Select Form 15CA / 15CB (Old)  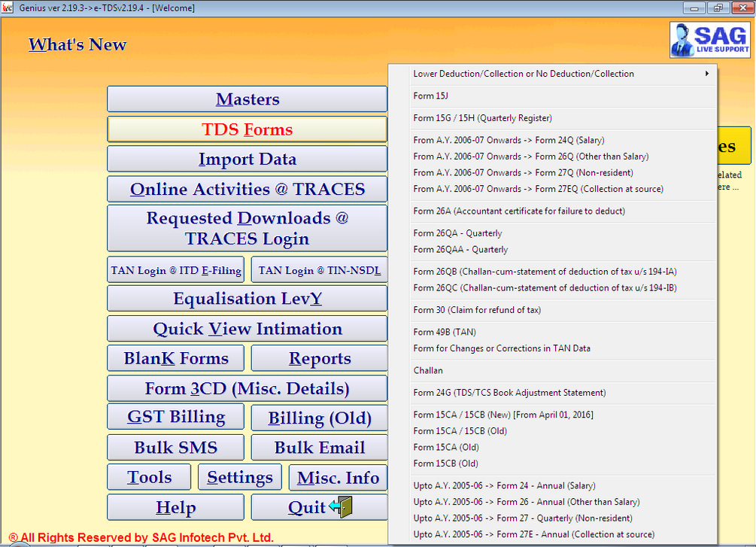pyautogui.click(x=553, y=430)
